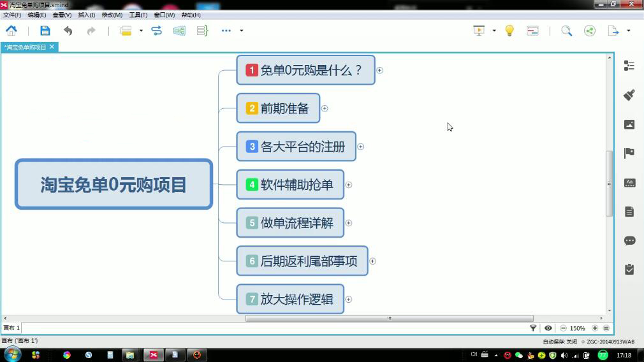Viewport: 644px width, 362px height.
Task: Select the topic 放大操作逻辑
Action: pyautogui.click(x=290, y=299)
